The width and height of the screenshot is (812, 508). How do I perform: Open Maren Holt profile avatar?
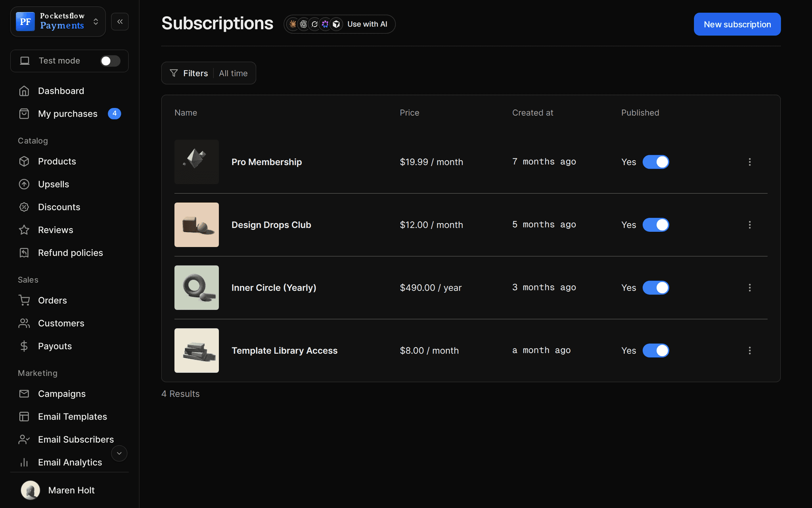point(31,490)
